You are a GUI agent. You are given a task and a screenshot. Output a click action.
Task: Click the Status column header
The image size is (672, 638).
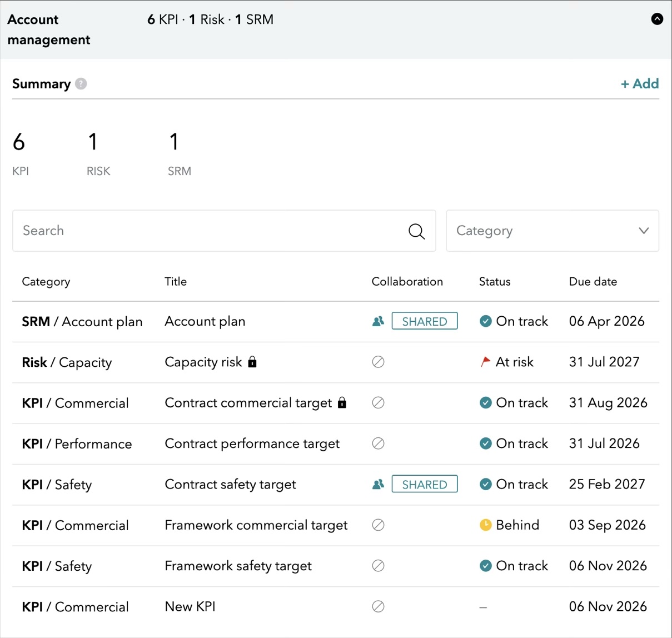(495, 281)
